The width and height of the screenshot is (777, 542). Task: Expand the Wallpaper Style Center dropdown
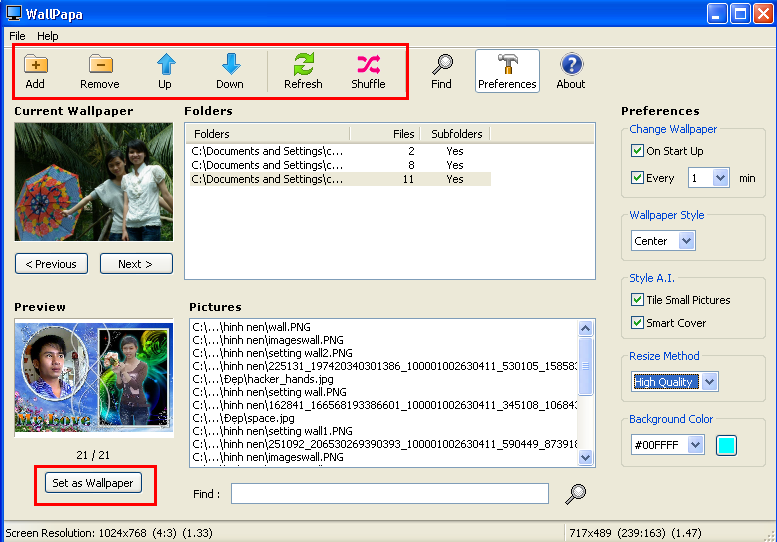[x=686, y=241]
